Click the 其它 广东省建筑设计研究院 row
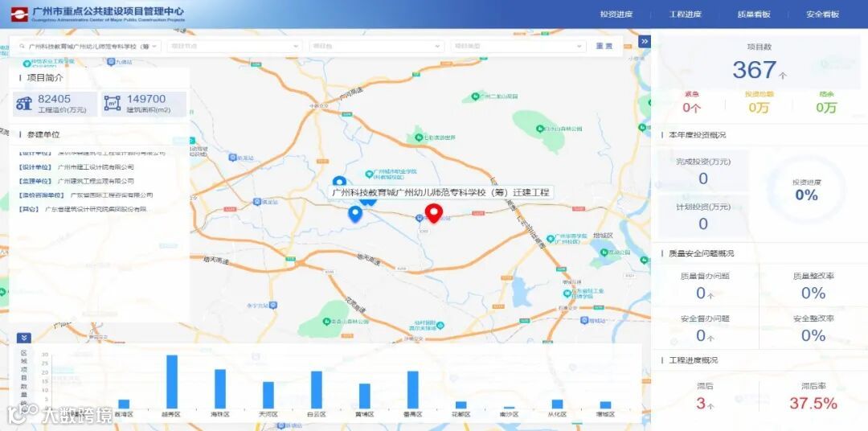The image size is (868, 431). click(x=84, y=209)
